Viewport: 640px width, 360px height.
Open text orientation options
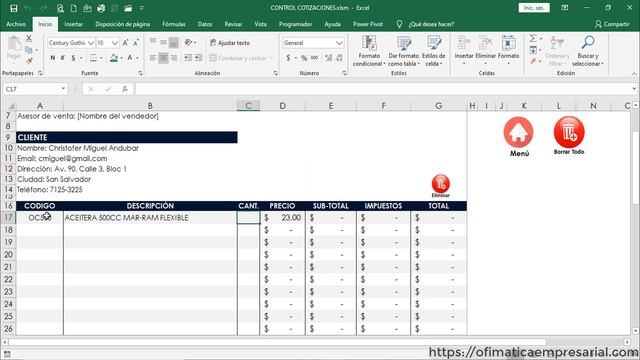point(190,42)
